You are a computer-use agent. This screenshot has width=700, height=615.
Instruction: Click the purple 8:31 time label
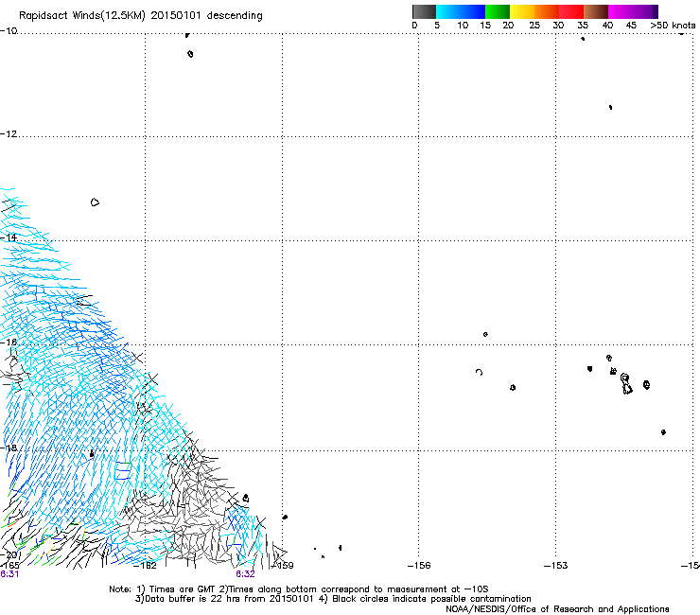pos(9,574)
